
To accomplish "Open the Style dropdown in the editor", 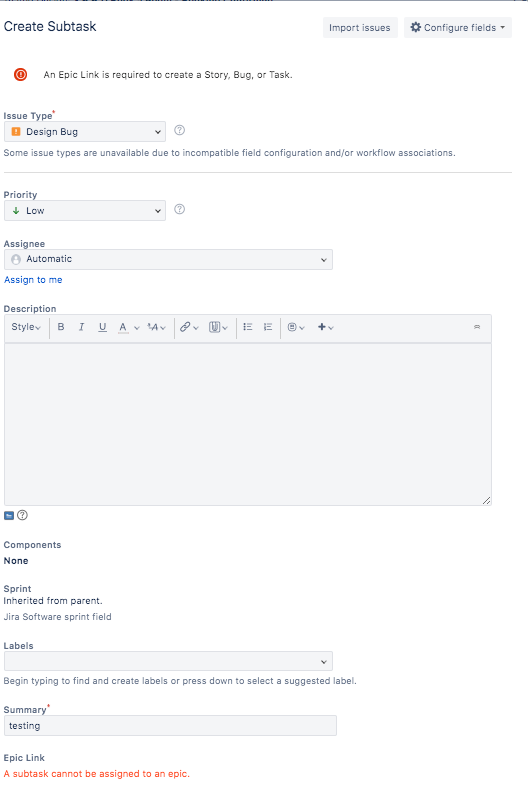I will tap(26, 327).
